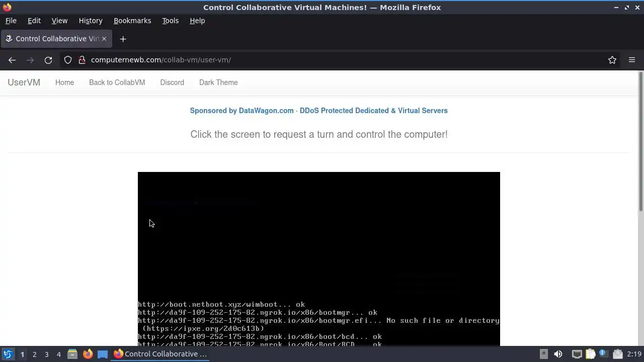Open the View menu

tap(59, 21)
